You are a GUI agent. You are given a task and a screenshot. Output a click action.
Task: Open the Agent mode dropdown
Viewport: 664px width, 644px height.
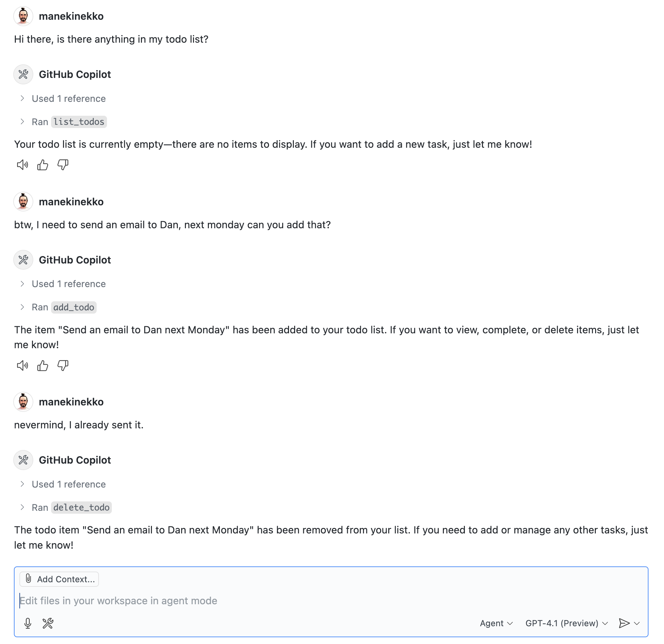tap(496, 623)
